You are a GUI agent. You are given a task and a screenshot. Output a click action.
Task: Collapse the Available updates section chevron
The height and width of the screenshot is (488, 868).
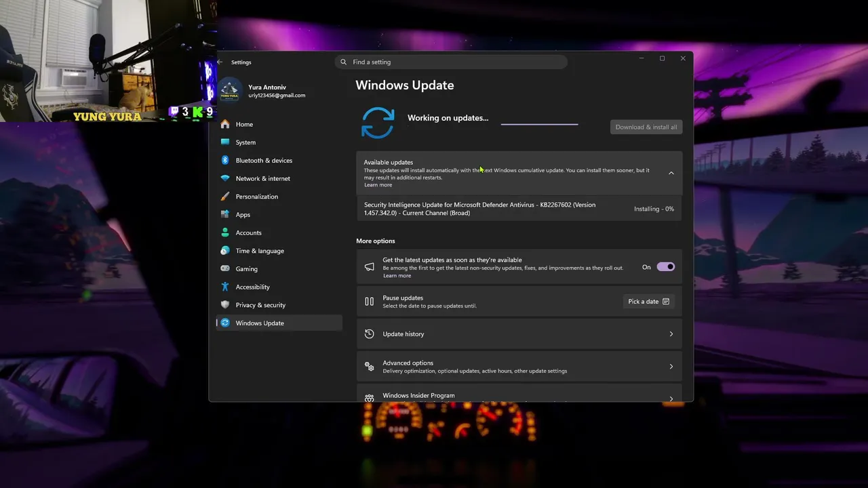point(671,173)
